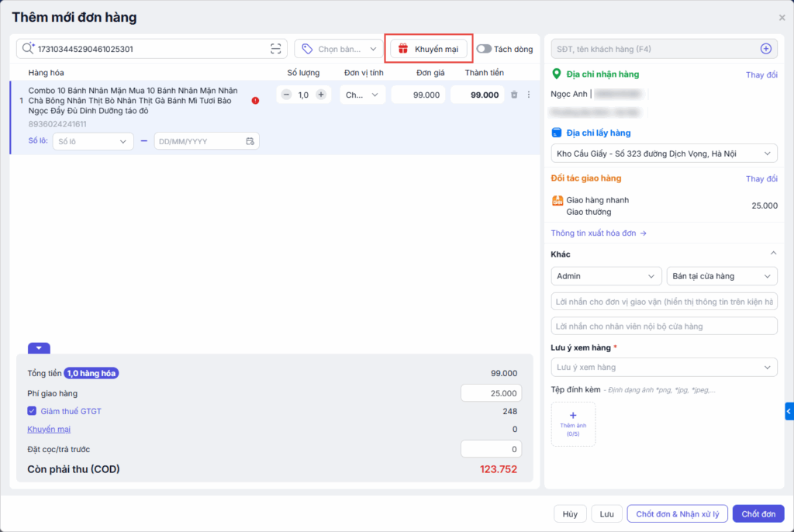
Task: Click Thay đổi for Đối tác giao hàng
Action: (x=761, y=179)
